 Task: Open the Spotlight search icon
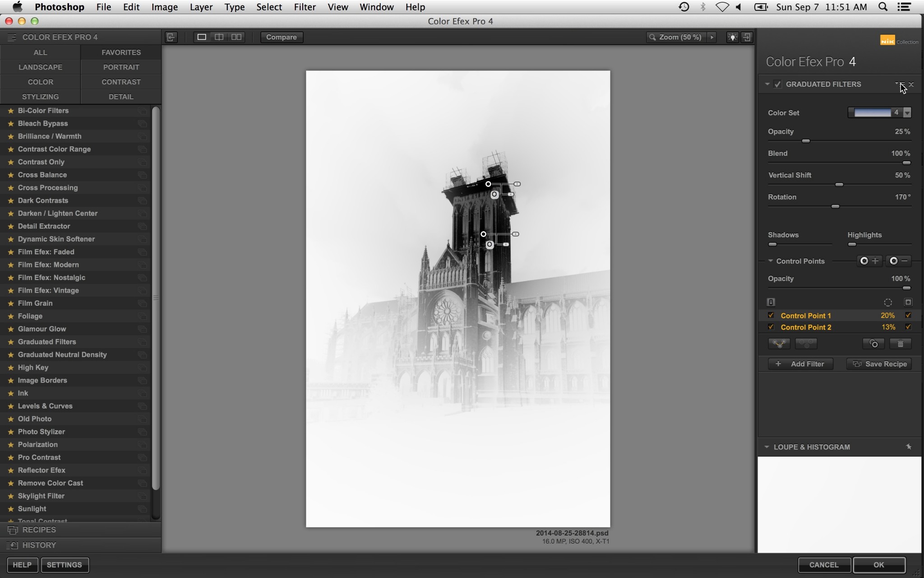tap(883, 7)
